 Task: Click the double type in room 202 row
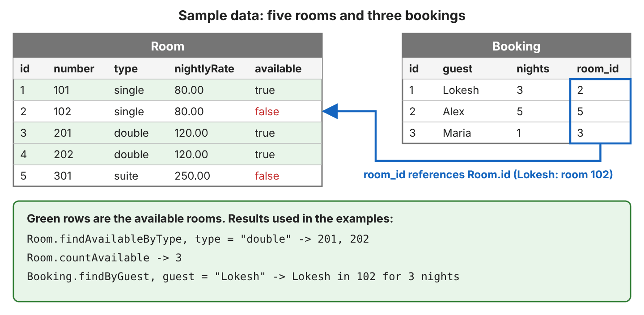(x=131, y=155)
